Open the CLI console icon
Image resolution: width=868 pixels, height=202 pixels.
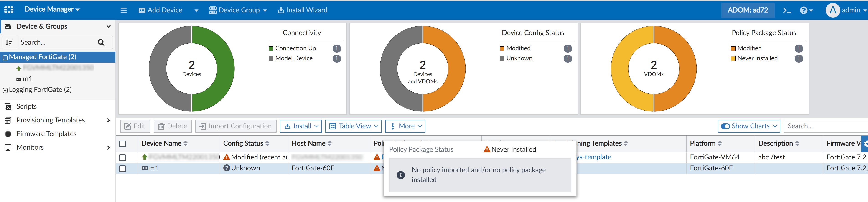point(787,10)
